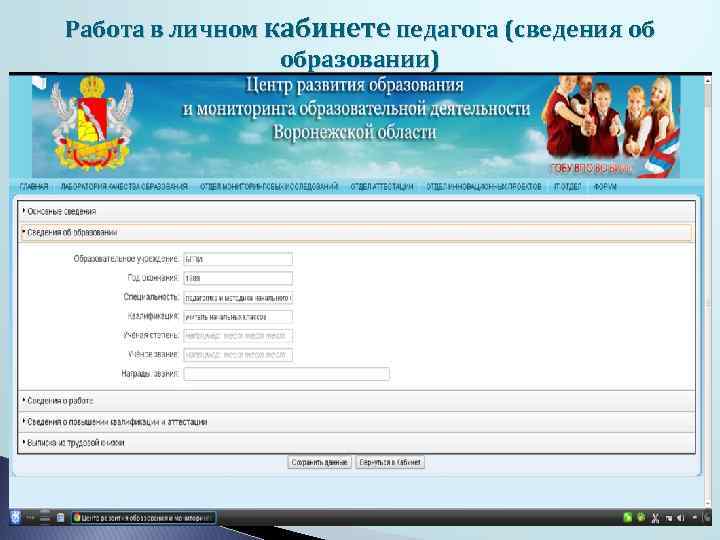Click the 'Учёное звание' input field
Screen dimensions: 720x540
pos(238,355)
